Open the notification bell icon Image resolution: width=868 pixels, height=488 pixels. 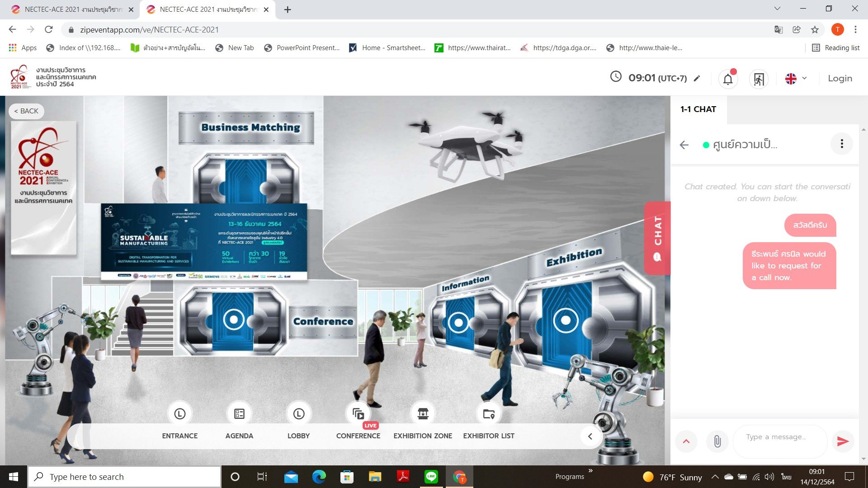[x=728, y=79]
